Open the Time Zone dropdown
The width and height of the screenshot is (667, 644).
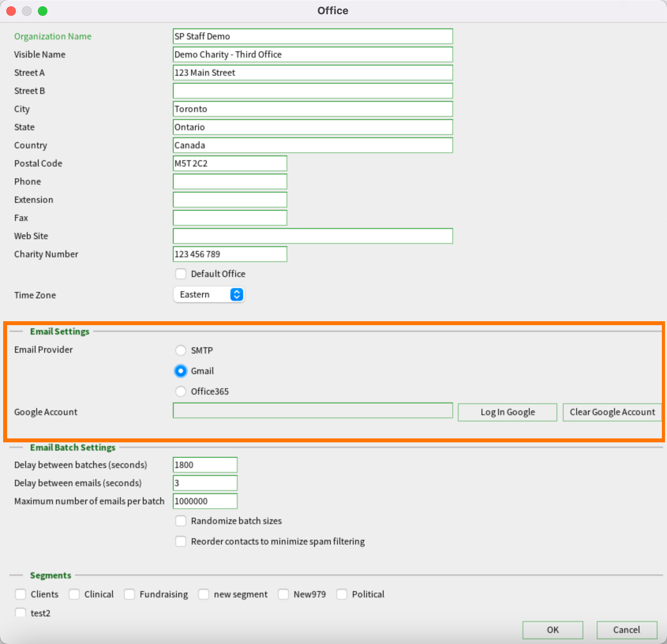pyautogui.click(x=209, y=295)
